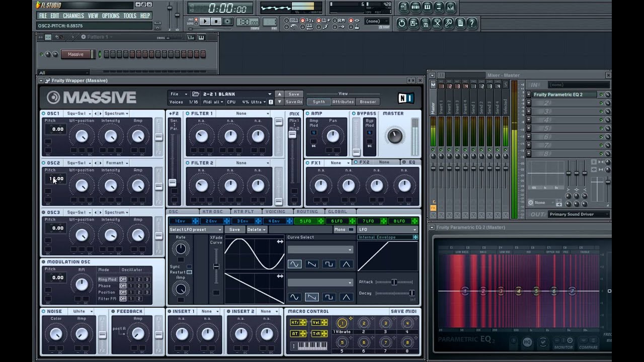This screenshot has width=644, height=362.
Task: Open the FILE menu
Action: (43, 16)
